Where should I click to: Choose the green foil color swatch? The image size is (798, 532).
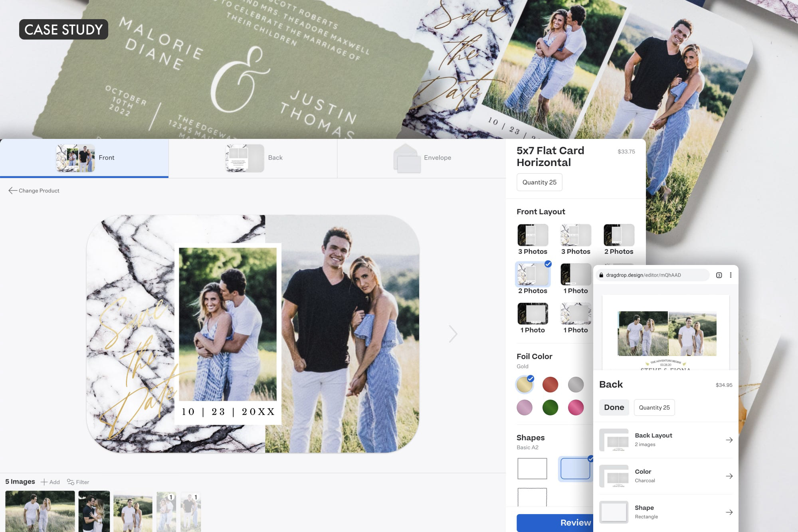coord(550,407)
